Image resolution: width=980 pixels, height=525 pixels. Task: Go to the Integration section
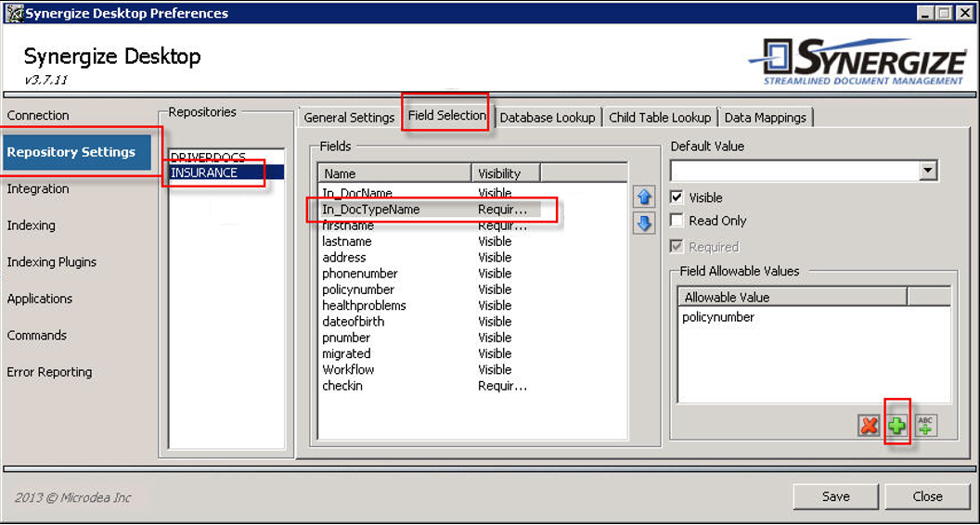38,188
